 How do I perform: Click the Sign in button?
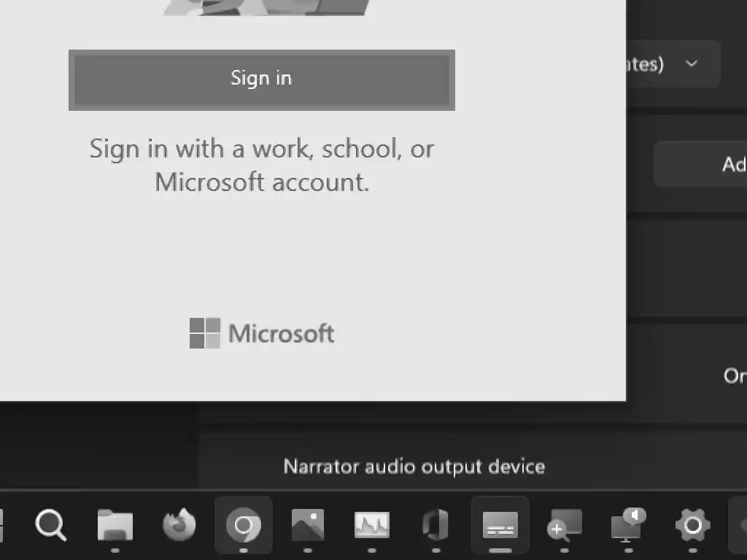pos(262,80)
